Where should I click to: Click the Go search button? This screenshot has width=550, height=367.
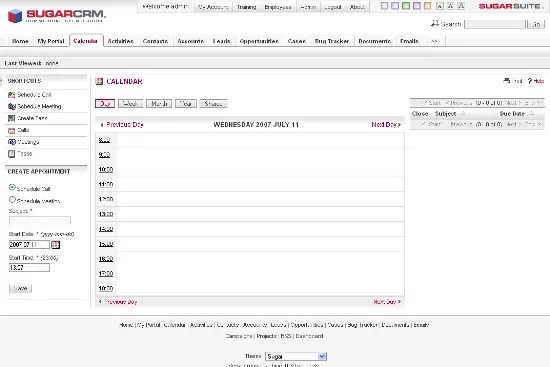536,24
